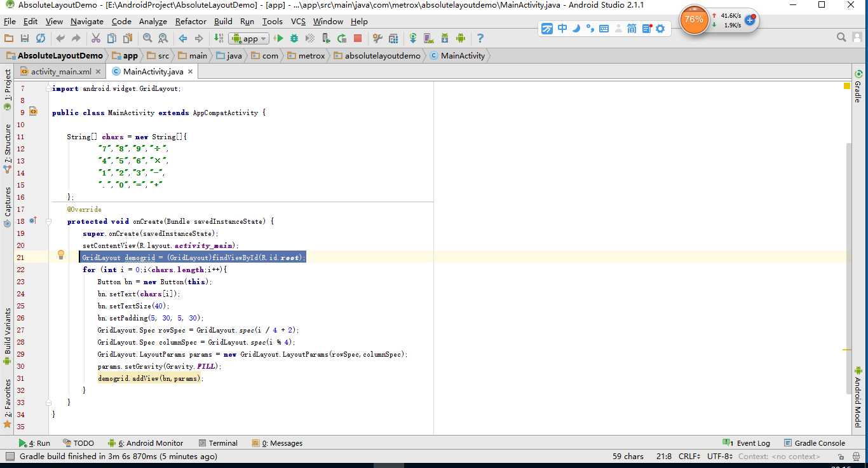Click the Find magnifier icon
868x468 pixels.
[147, 38]
